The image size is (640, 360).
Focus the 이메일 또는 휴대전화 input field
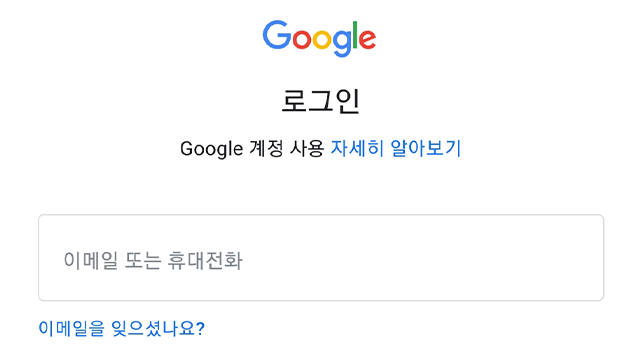pyautogui.click(x=321, y=258)
